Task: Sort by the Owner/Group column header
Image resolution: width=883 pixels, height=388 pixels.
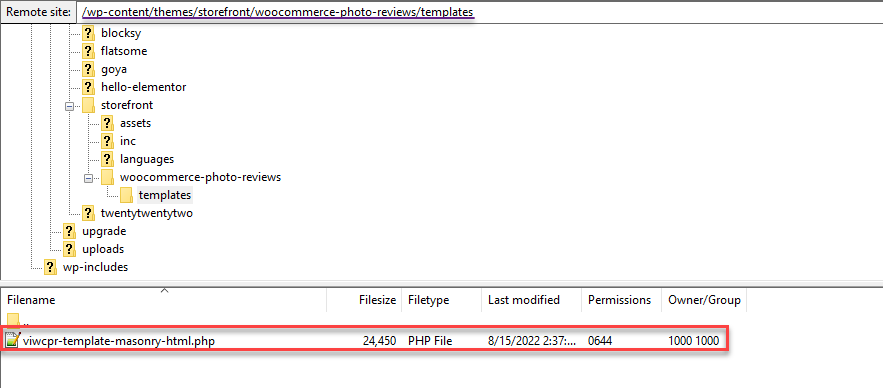Action: pos(704,300)
